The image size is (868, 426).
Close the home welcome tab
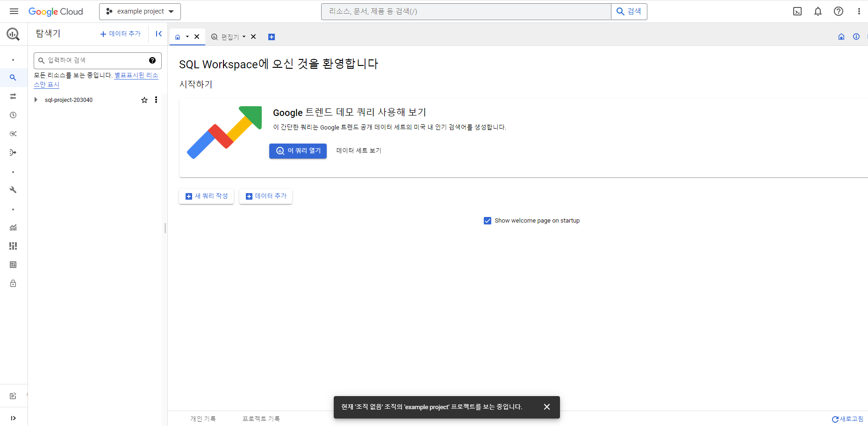point(197,36)
